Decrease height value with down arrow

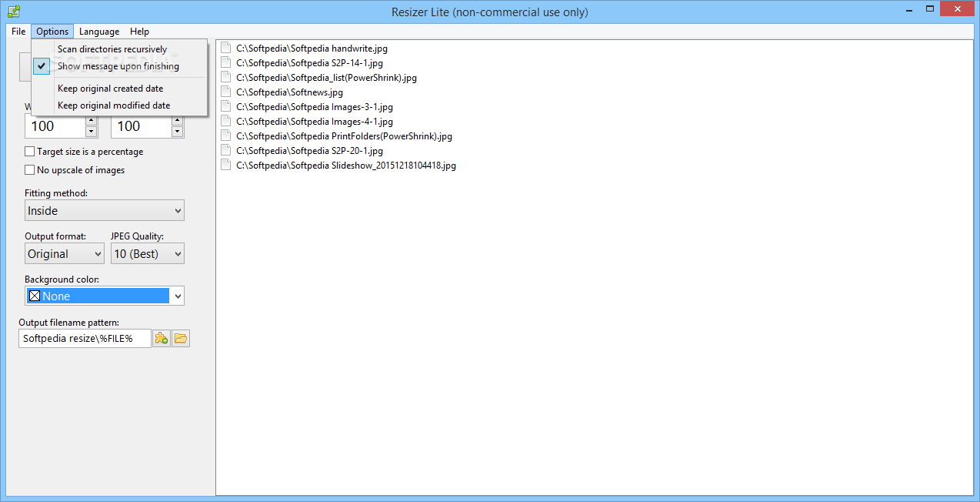(x=177, y=132)
